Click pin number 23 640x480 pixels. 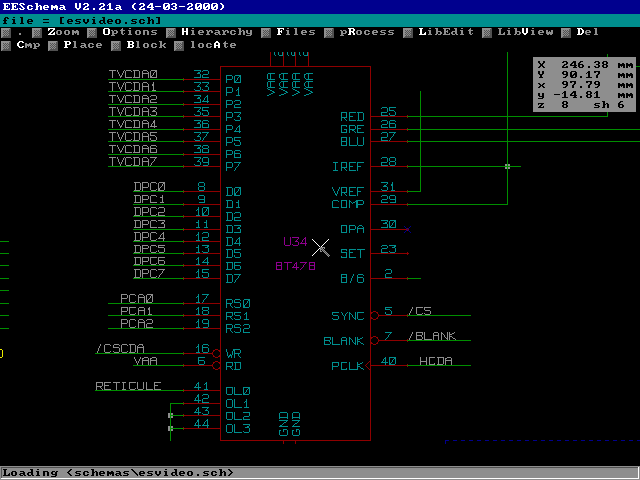click(x=388, y=249)
